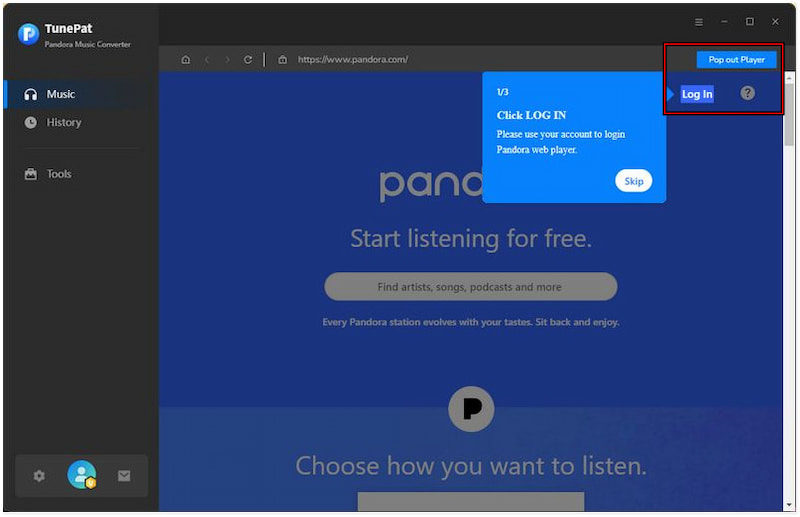Click the vertical scrollbar thumb
The height and width of the screenshot is (517, 800).
tap(789, 115)
